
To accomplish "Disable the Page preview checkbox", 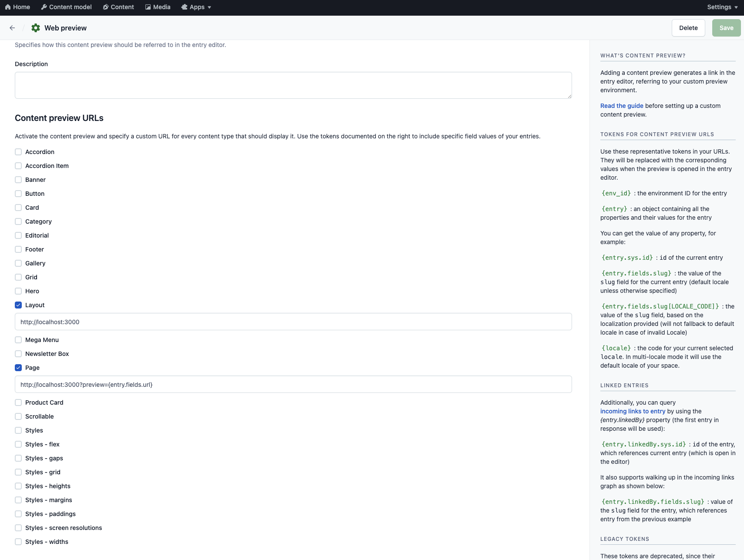I will 18,367.
